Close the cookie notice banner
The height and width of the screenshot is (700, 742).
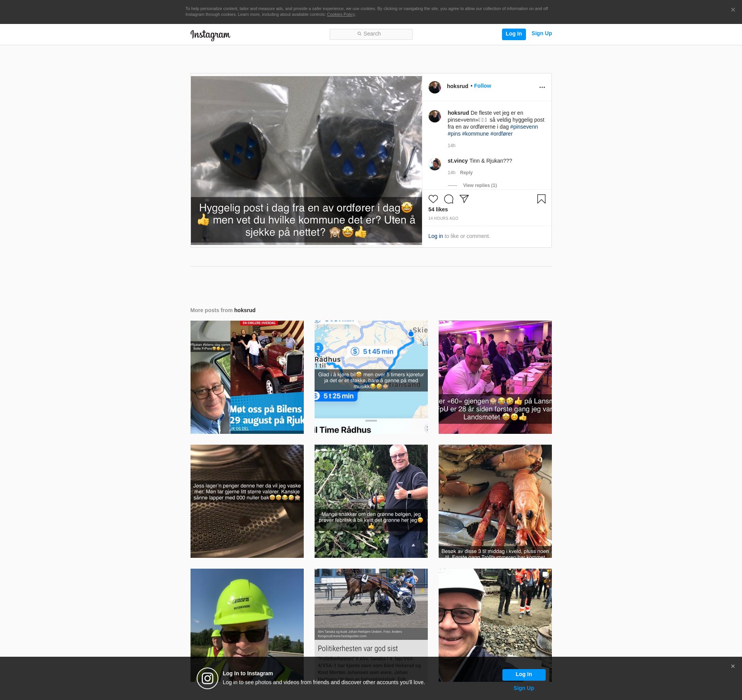click(x=733, y=10)
